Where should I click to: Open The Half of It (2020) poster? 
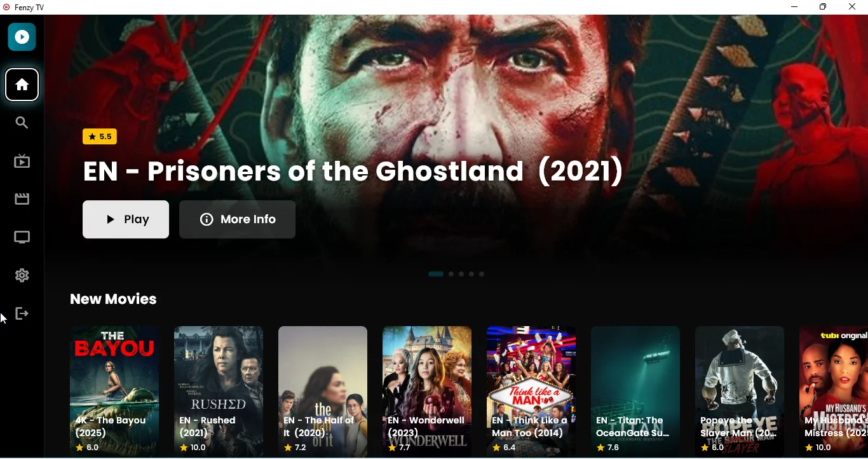click(x=323, y=392)
